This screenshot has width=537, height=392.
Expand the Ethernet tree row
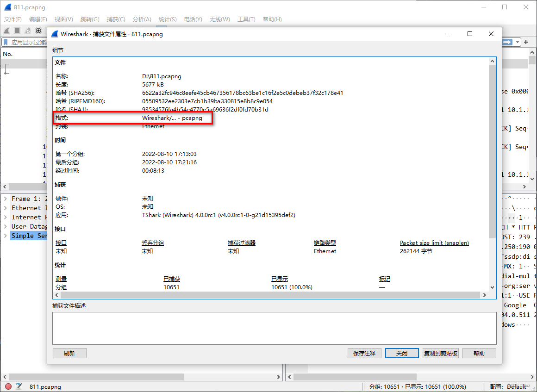pos(6,208)
